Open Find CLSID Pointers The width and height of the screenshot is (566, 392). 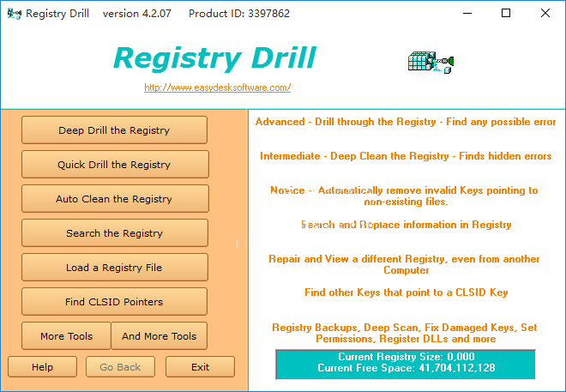(x=114, y=301)
